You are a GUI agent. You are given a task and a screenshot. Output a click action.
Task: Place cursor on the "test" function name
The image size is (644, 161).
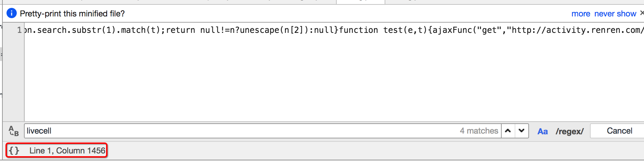click(393, 30)
